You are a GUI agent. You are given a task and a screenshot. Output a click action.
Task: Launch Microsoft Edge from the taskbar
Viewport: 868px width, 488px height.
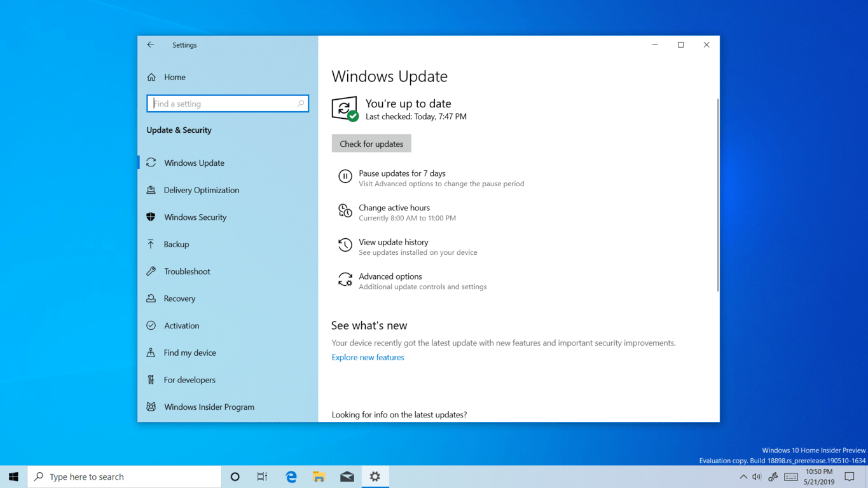(291, 477)
